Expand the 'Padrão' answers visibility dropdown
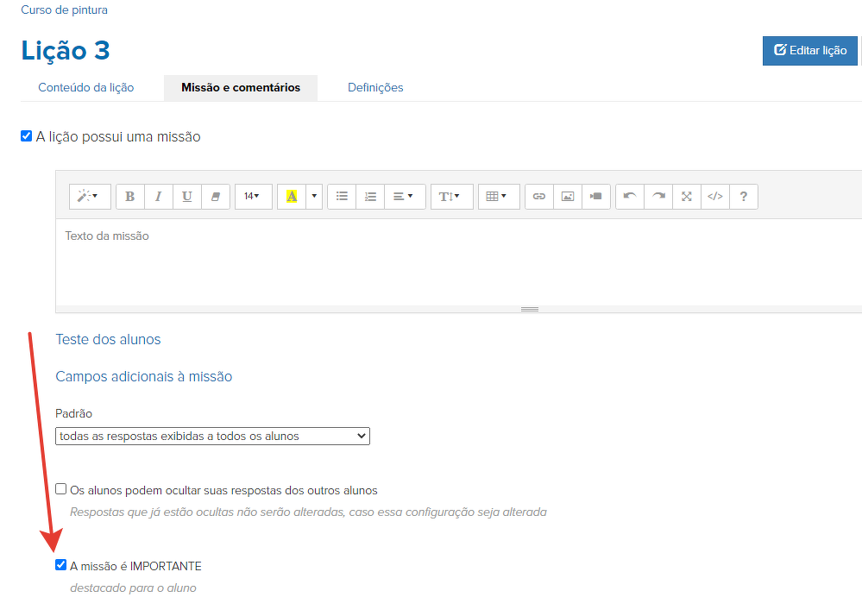The height and width of the screenshot is (616, 862). pyautogui.click(x=212, y=436)
